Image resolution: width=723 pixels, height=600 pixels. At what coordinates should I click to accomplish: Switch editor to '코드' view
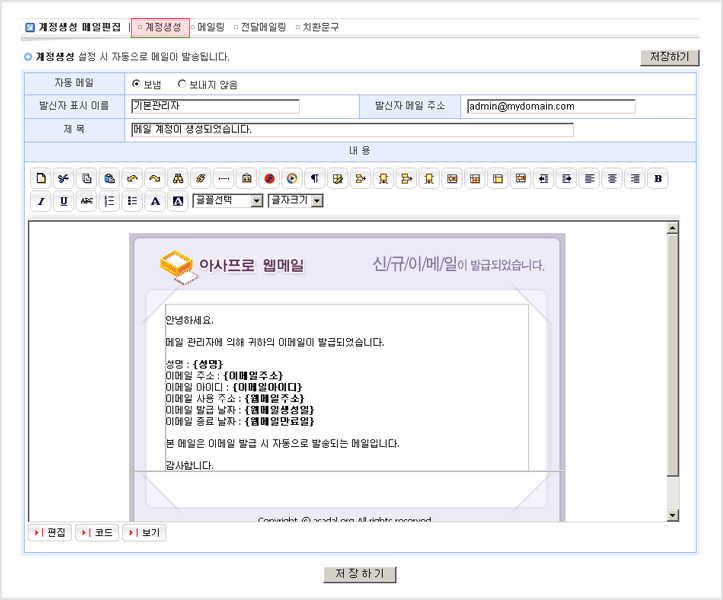coord(97,533)
